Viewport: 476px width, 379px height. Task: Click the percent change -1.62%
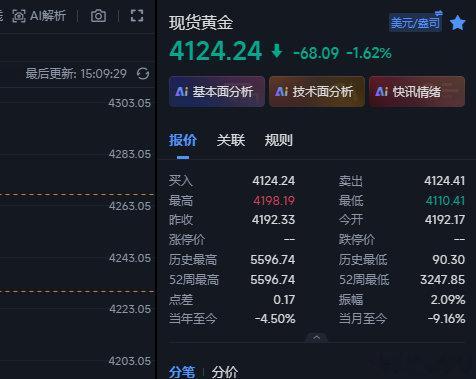tap(369, 53)
